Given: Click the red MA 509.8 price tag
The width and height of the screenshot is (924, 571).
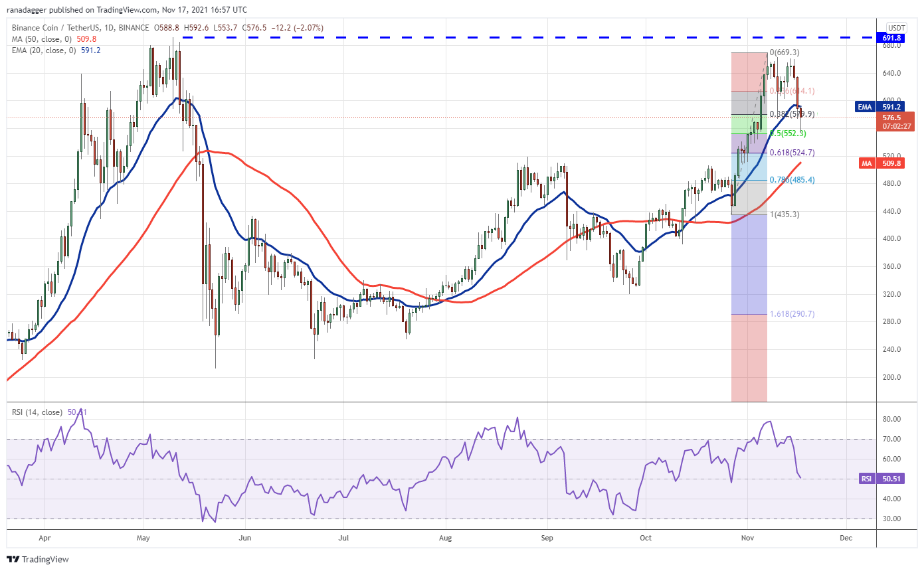Looking at the screenshot, I should click(x=881, y=161).
